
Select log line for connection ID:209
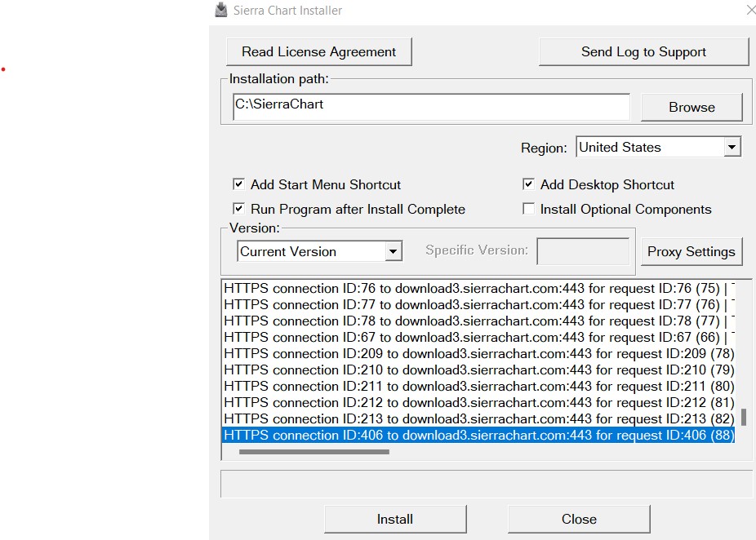pyautogui.click(x=479, y=353)
